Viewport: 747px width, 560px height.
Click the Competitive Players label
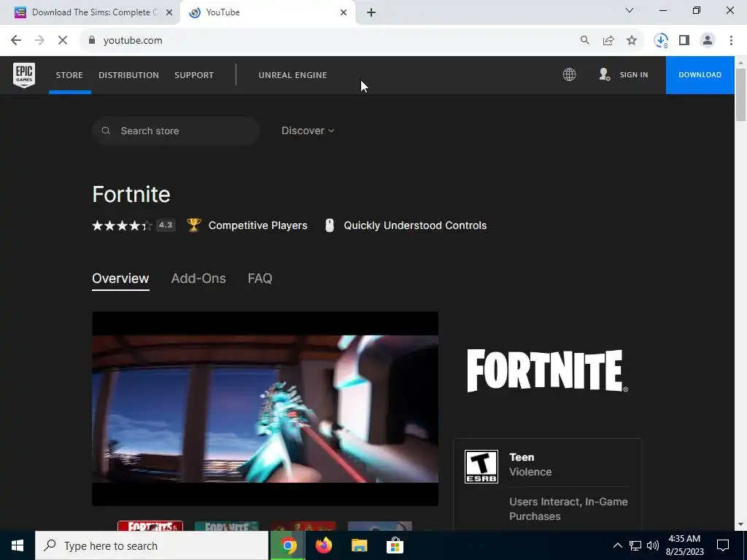coord(258,225)
